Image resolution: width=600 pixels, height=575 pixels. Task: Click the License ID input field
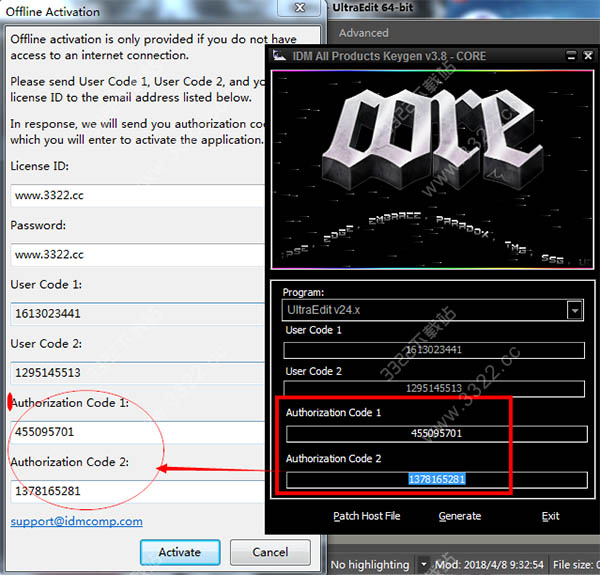(138, 195)
